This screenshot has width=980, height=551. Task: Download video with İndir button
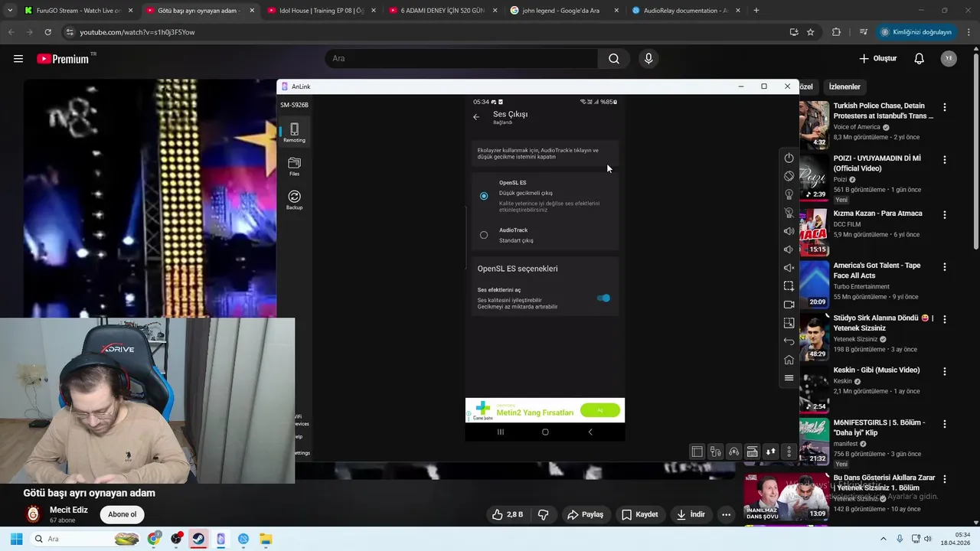pyautogui.click(x=691, y=514)
